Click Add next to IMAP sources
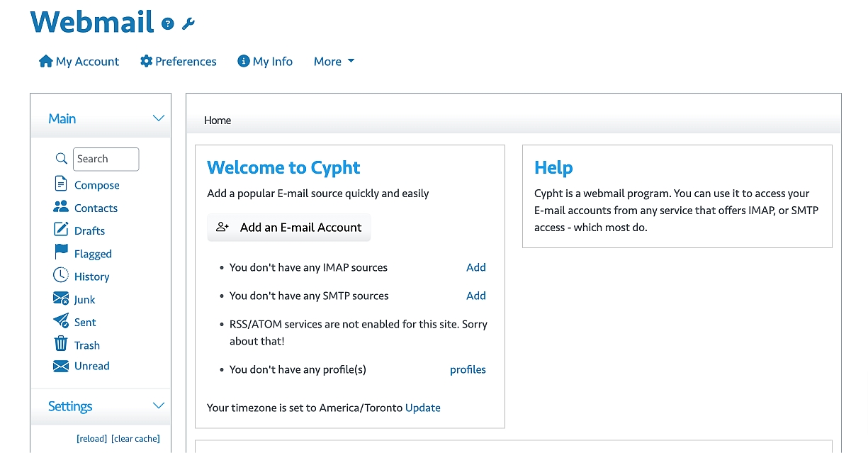 [475, 267]
